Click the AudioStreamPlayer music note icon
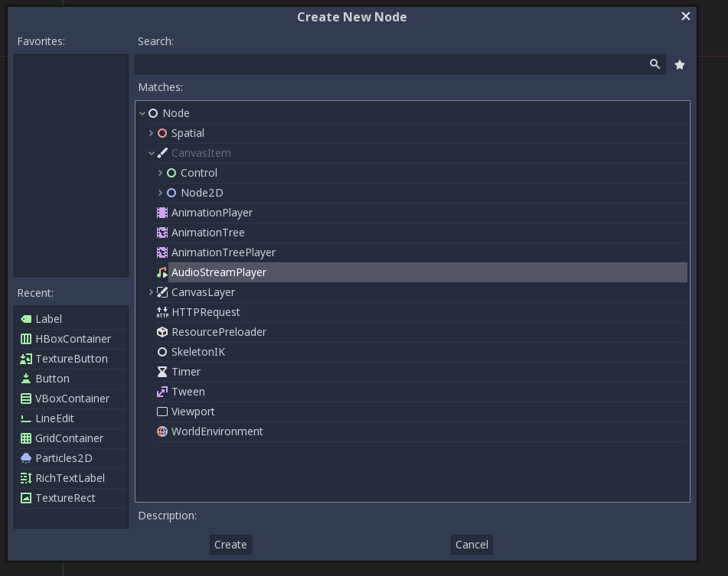Image resolution: width=728 pixels, height=576 pixels. click(162, 272)
